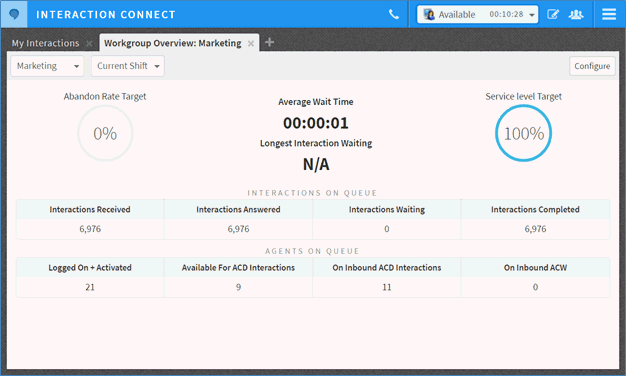
Task: Close the Workgroup Overview: Marketing tab
Action: 251,44
